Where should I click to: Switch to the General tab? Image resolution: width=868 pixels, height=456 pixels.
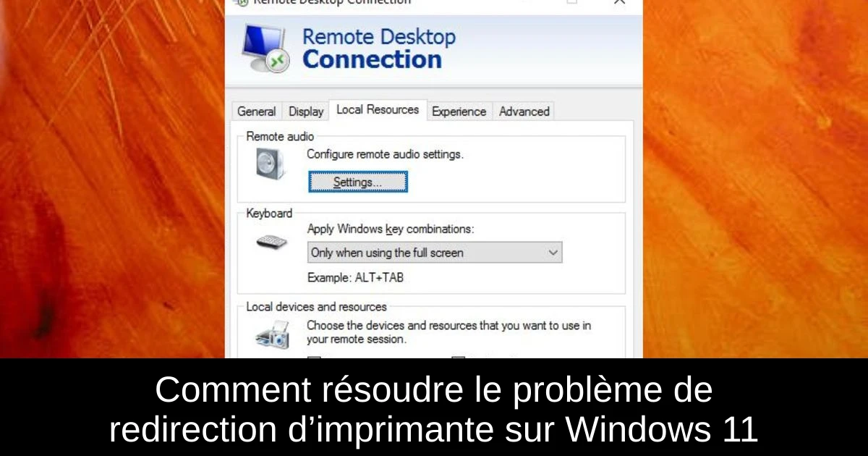(256, 111)
